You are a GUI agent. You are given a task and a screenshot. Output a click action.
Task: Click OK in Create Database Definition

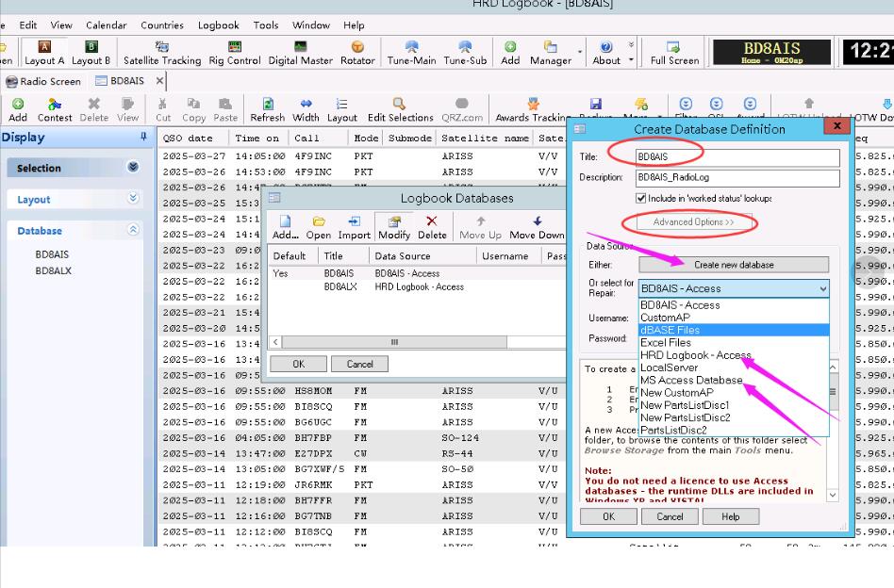pyautogui.click(x=608, y=516)
